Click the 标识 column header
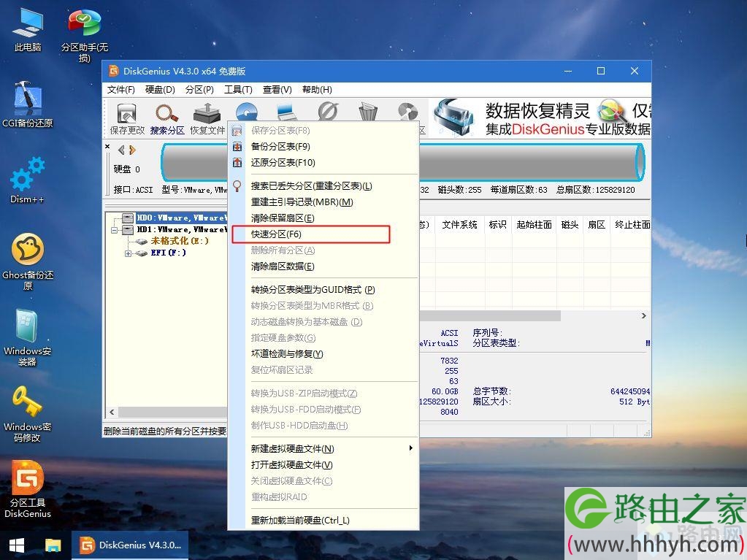Screen dimensions: 747x560 pyautogui.click(x=498, y=225)
